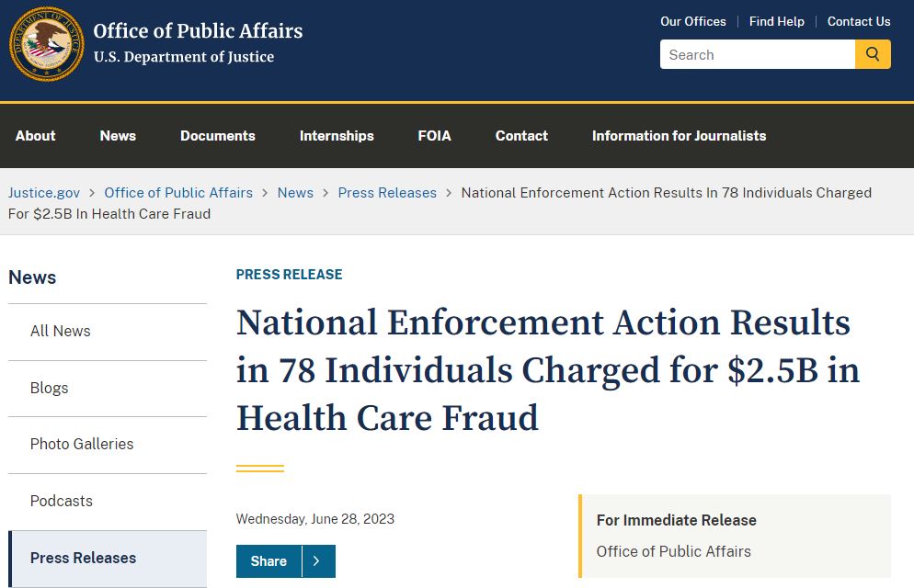Open Press Releases breadcrumb link

(x=387, y=193)
